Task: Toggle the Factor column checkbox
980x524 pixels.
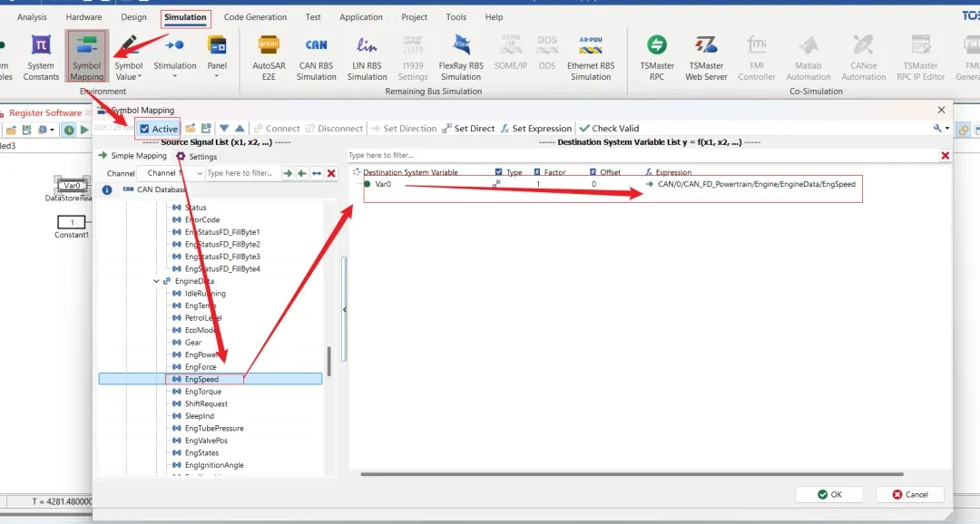Action: tap(537, 172)
